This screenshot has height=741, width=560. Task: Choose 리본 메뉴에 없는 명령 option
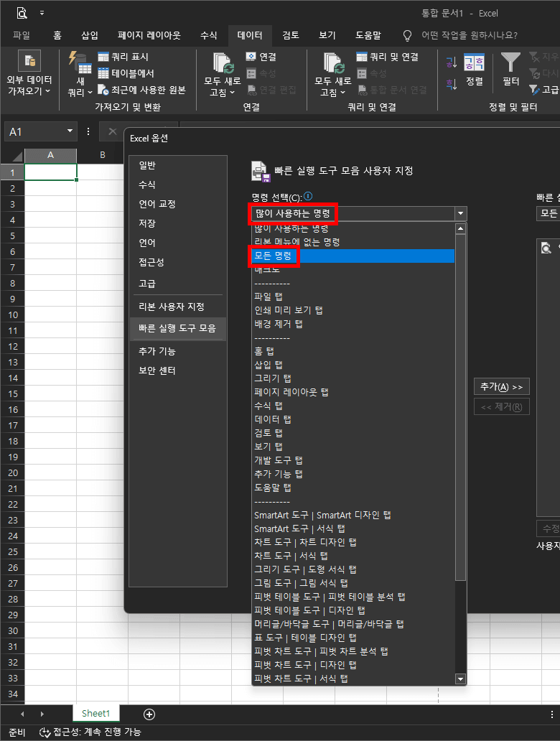353,242
